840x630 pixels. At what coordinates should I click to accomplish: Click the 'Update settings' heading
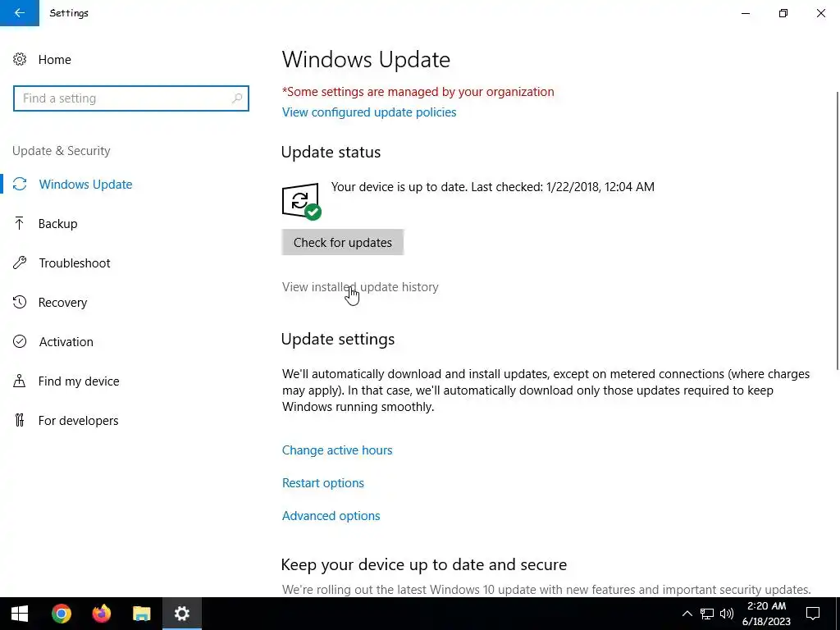pos(337,339)
